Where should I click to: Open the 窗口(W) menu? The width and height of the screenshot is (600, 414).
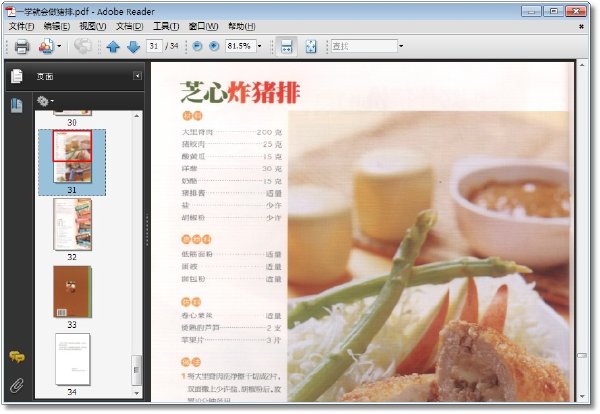(204, 26)
